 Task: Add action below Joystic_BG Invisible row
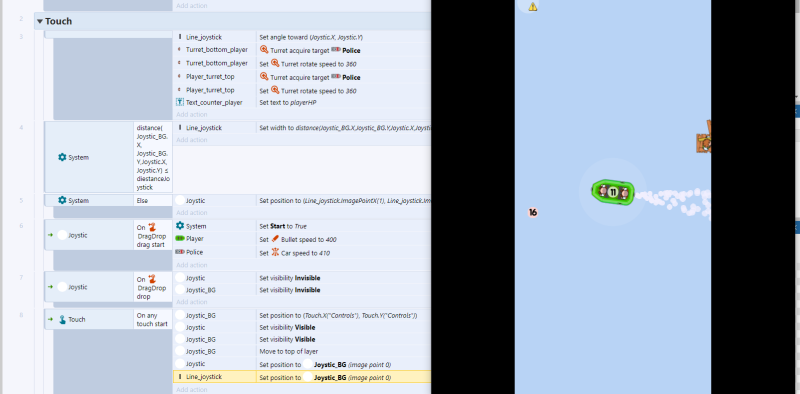pos(192,302)
